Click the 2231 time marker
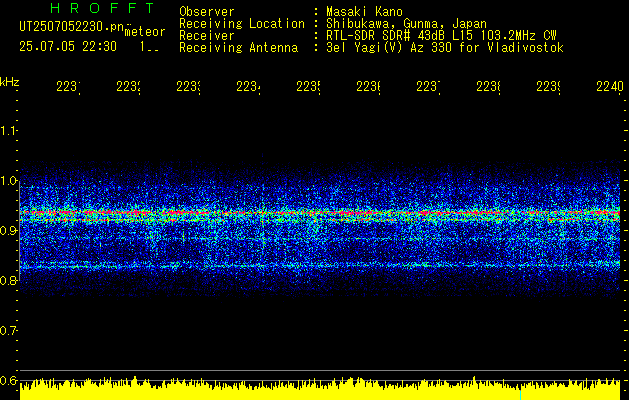This screenshot has width=629, height=400. click(68, 86)
